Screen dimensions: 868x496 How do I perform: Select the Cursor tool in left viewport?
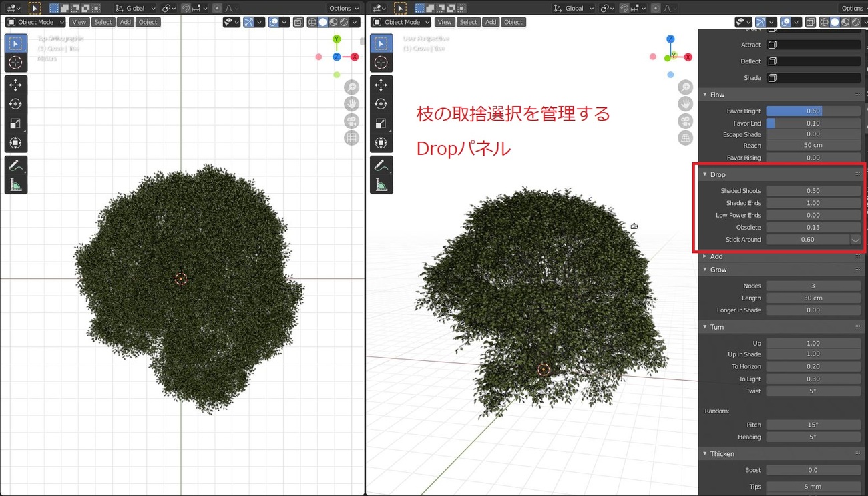pos(15,63)
